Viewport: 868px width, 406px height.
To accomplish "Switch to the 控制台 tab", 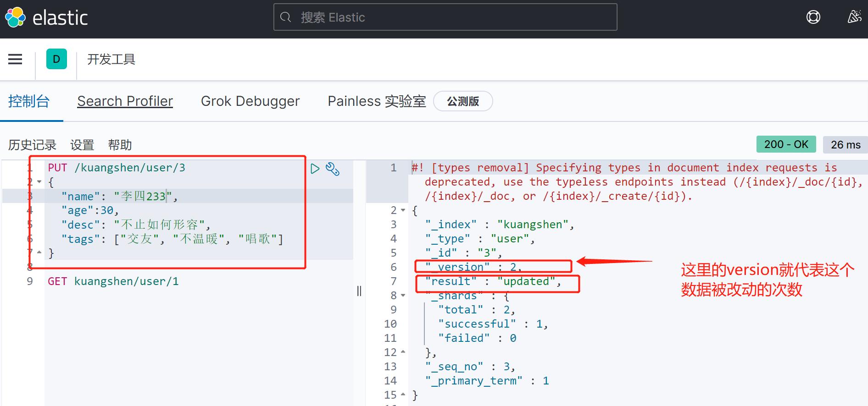I will click(29, 101).
